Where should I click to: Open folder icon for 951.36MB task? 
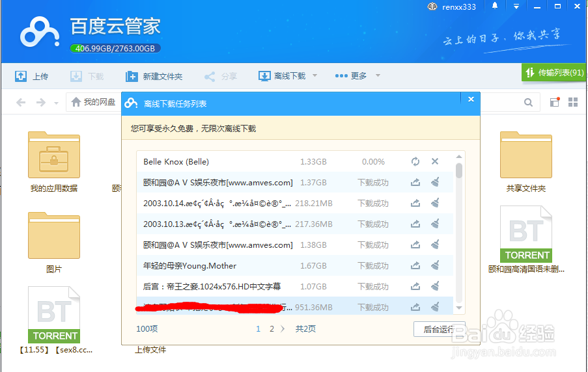415,307
